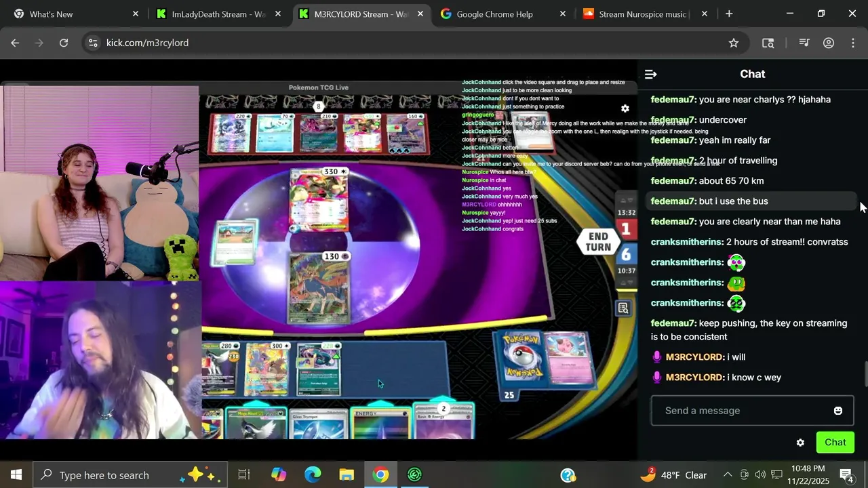Go back to previous page
The height and width of the screenshot is (488, 868).
point(15,43)
